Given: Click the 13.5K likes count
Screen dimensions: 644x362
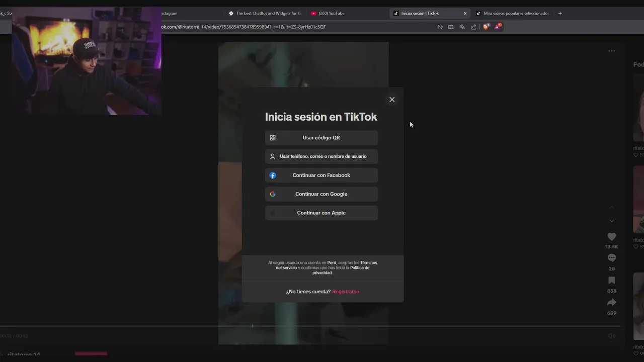Looking at the screenshot, I should tap(612, 247).
